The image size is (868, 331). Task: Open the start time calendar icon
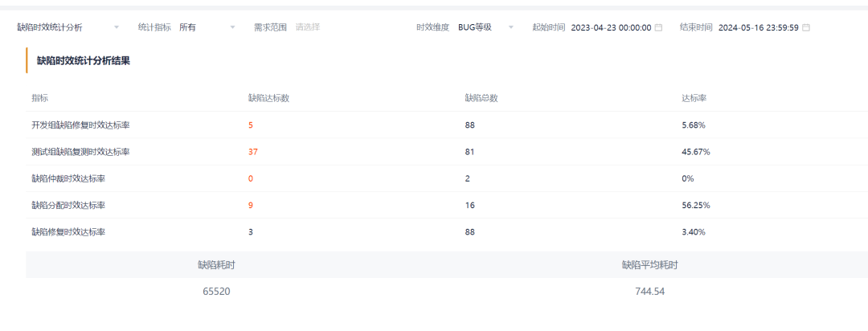click(x=658, y=27)
